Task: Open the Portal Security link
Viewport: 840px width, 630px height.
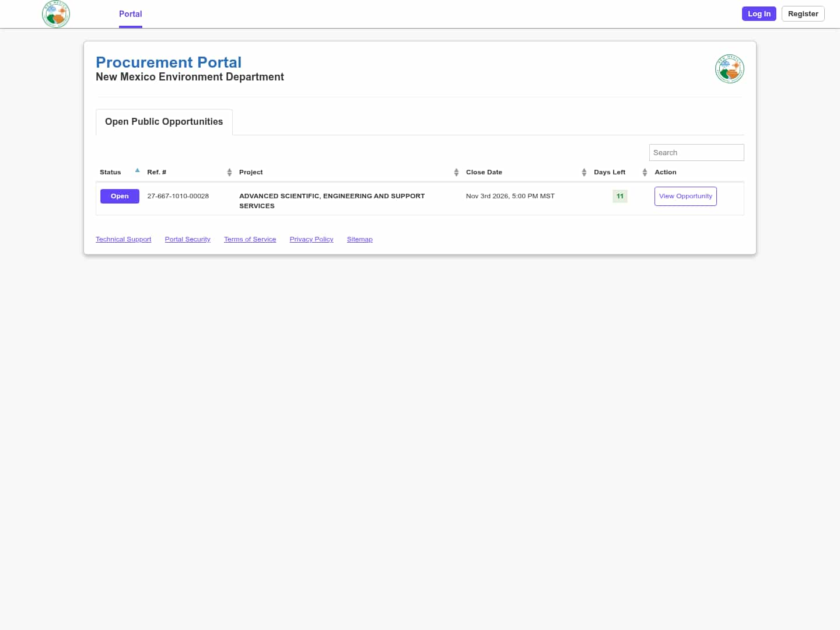Action: tap(187, 239)
